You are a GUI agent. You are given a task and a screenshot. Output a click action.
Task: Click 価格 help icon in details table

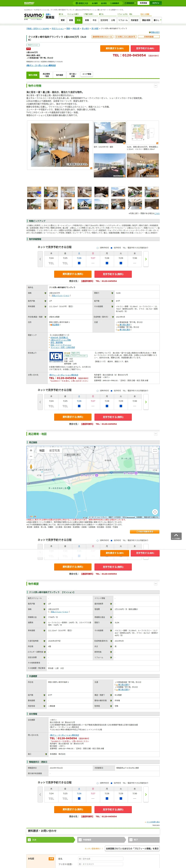[x=45, y=293]
